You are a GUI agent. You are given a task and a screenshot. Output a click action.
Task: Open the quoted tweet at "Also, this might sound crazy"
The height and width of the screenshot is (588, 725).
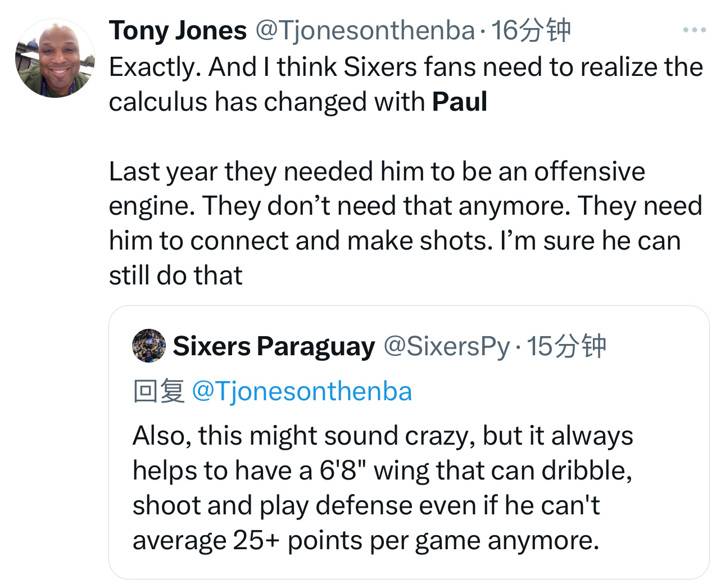382,436
